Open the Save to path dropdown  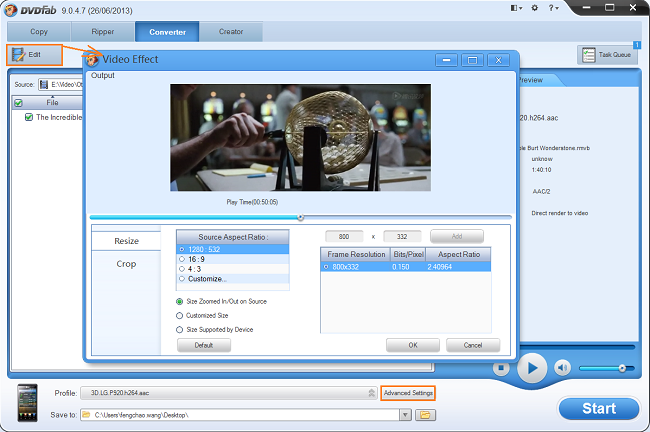[x=405, y=415]
